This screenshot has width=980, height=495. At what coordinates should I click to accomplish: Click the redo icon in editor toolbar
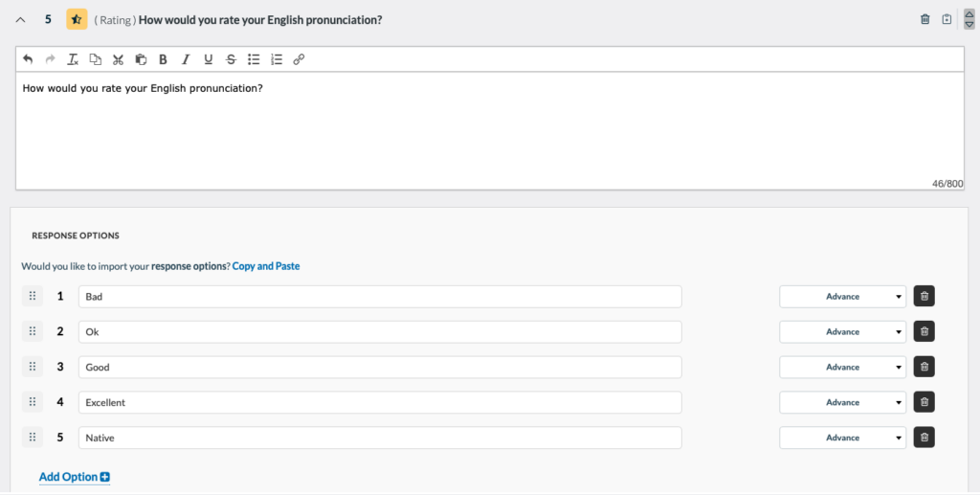pyautogui.click(x=50, y=59)
